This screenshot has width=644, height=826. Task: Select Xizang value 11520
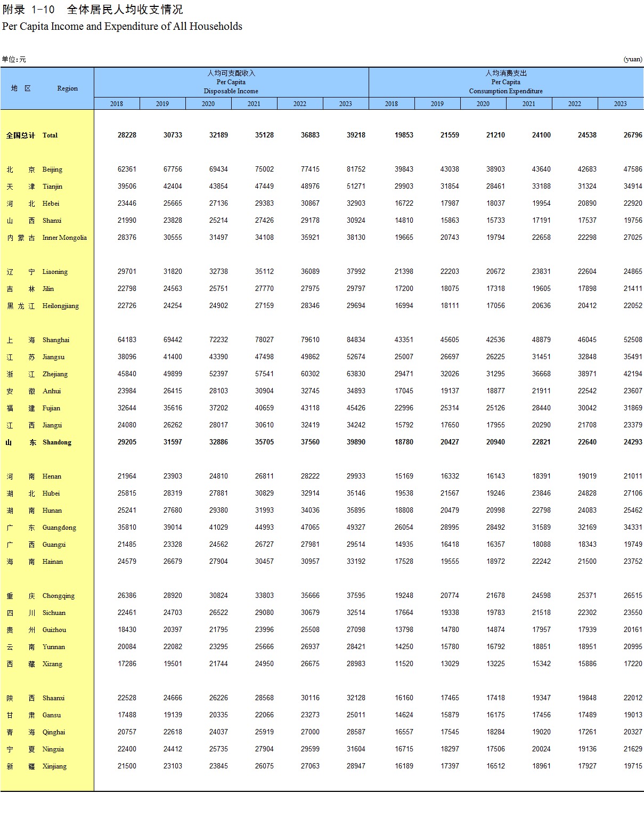coord(404,664)
